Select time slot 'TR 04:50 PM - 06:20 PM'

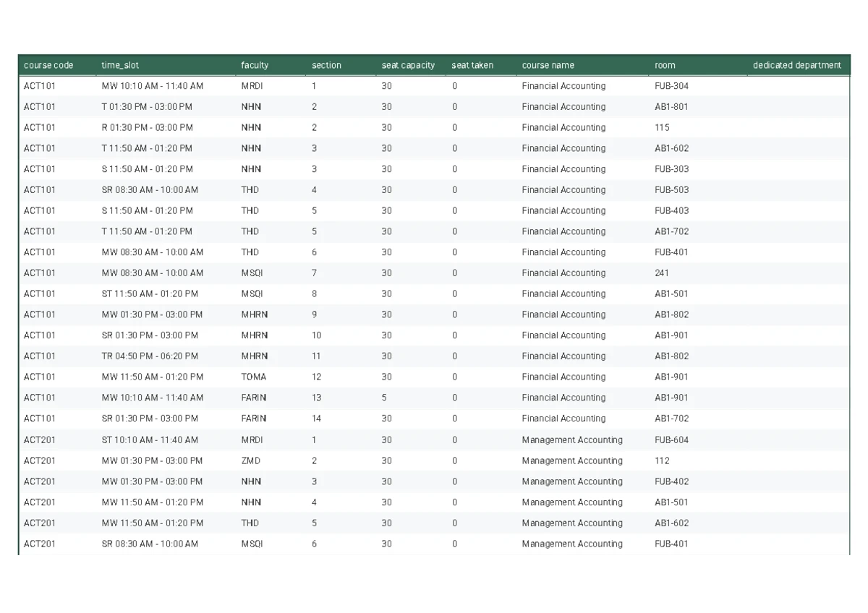150,356
